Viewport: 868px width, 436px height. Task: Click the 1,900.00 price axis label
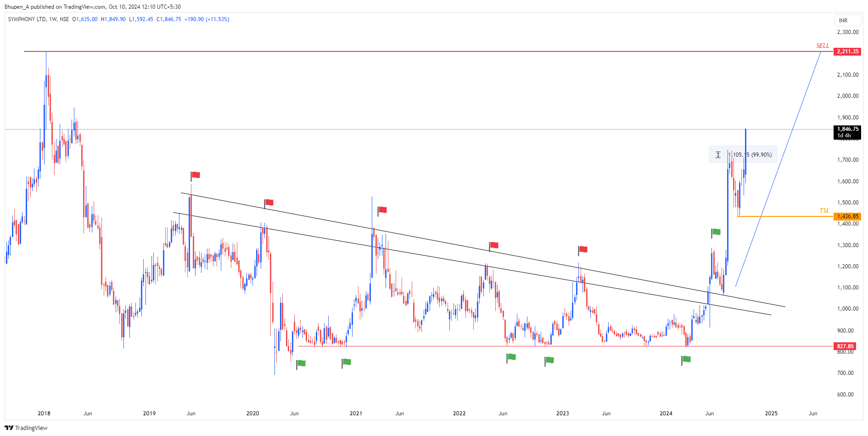point(848,118)
